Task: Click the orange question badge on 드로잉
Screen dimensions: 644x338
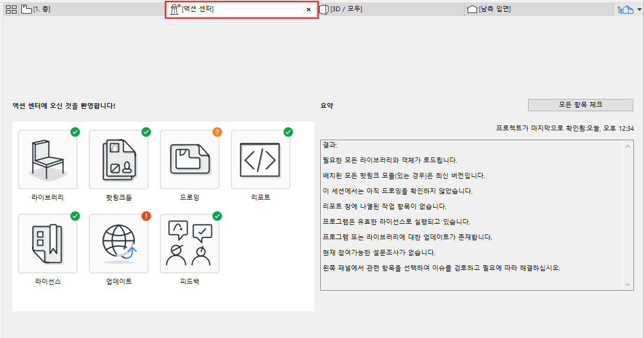Action: click(217, 132)
